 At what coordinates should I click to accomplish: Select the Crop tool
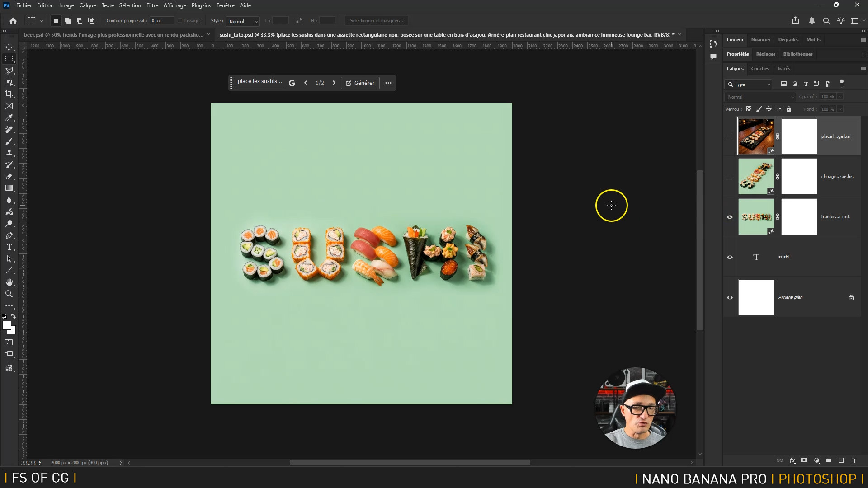pyautogui.click(x=9, y=94)
